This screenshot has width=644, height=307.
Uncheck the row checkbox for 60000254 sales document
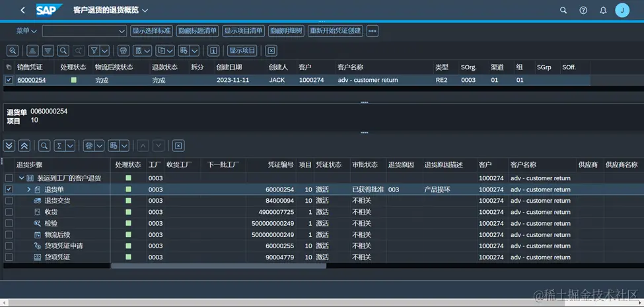click(x=9, y=80)
